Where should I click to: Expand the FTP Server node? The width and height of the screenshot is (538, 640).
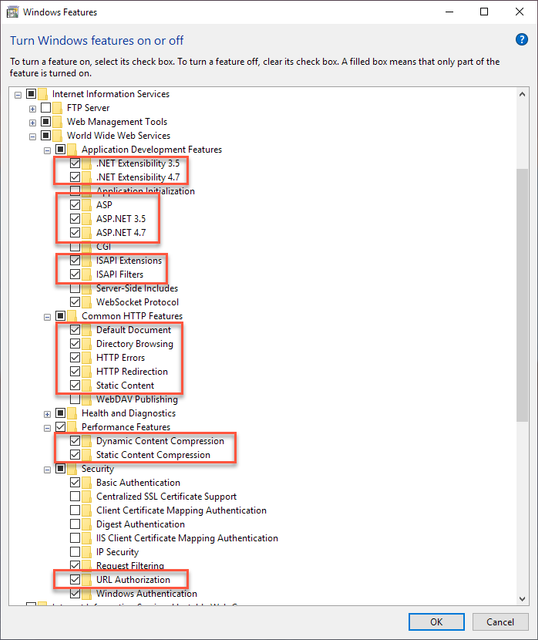click(x=33, y=109)
